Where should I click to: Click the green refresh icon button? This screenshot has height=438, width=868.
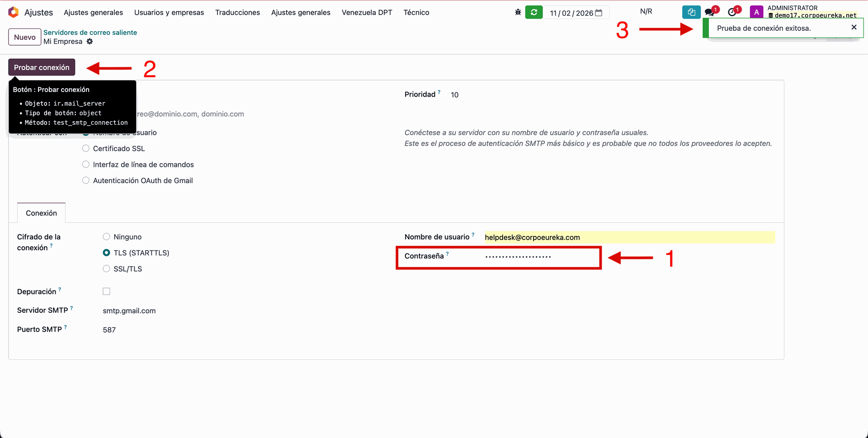534,12
